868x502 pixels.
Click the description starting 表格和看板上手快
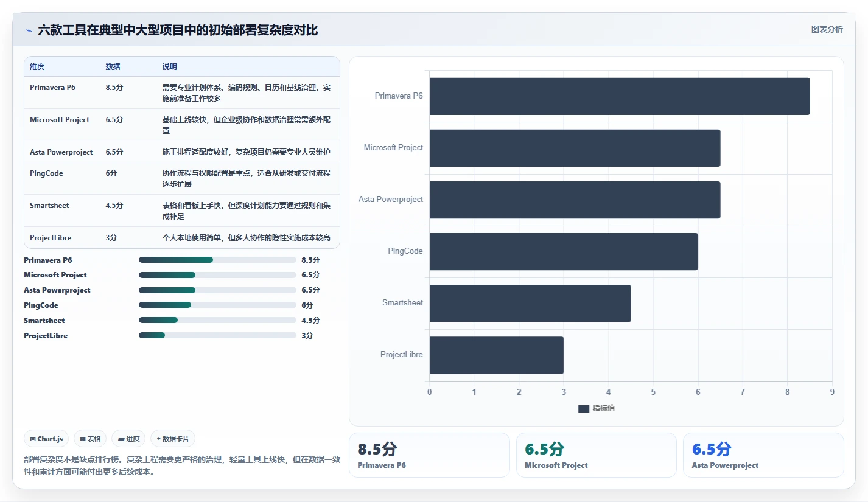coord(247,211)
